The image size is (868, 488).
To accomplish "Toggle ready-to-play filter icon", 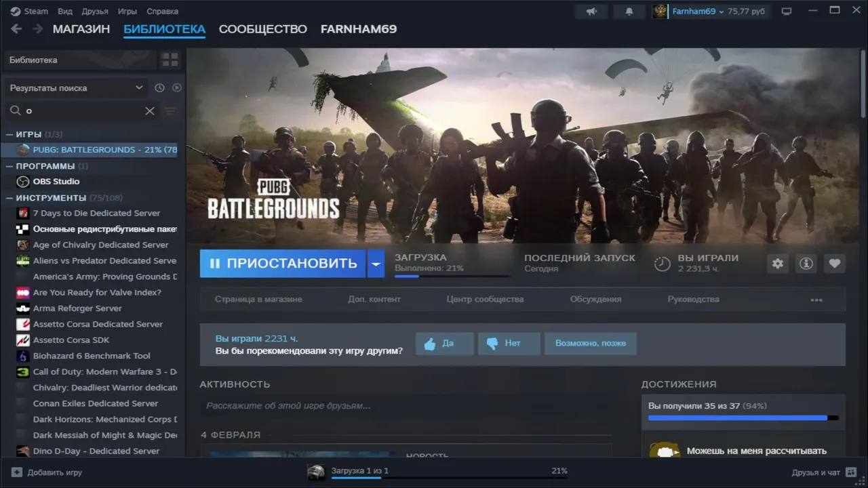I will pyautogui.click(x=177, y=87).
